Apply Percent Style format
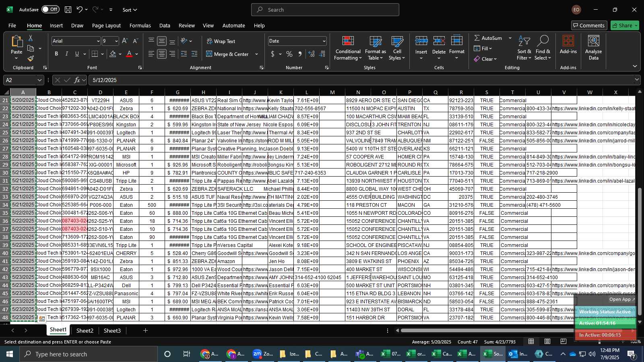644x362 pixels. tap(289, 54)
